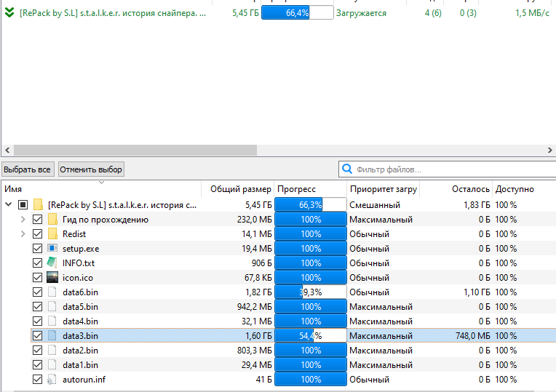This screenshot has width=556, height=392.
Task: Uncheck the autorun.inf checkbox
Action: pyautogui.click(x=37, y=379)
